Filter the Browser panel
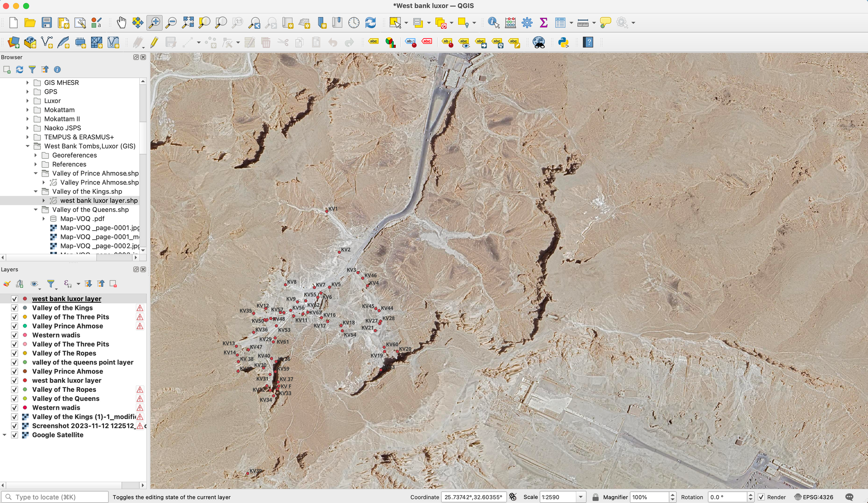This screenshot has height=503, width=868. coord(32,70)
